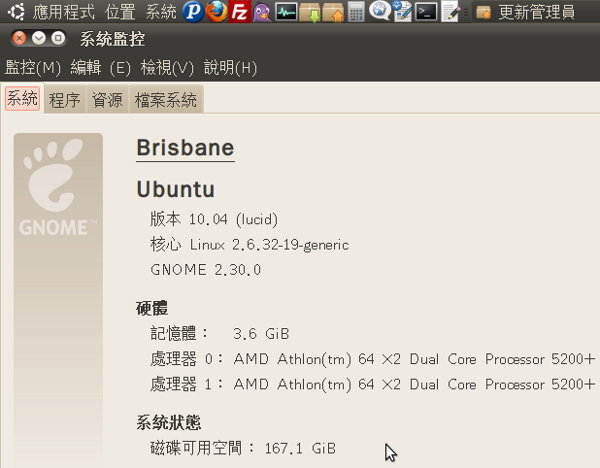Screen dimensions: 600x468
Task: Select the 系統 tab
Action: tap(23, 98)
